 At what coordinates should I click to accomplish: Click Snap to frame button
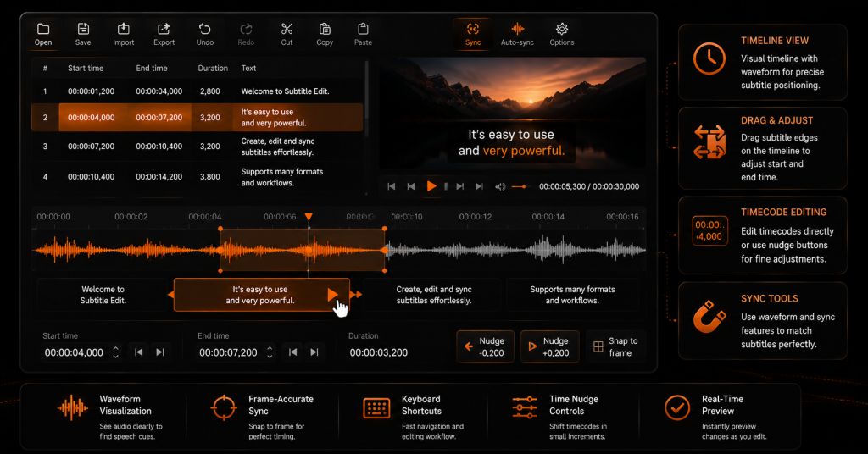coord(615,346)
